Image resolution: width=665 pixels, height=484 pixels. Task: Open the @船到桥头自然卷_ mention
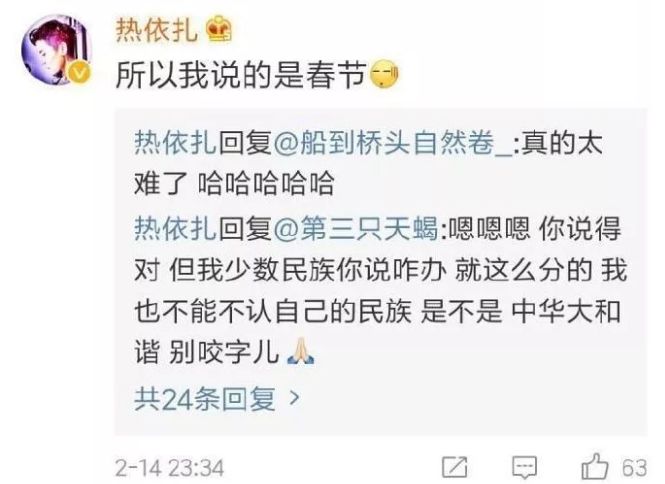[x=393, y=143]
